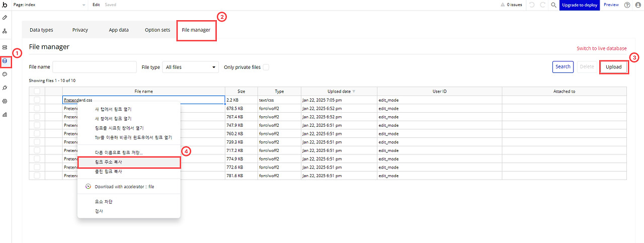Click the Edit menu in top bar
The image size is (644, 243).
(x=96, y=5)
